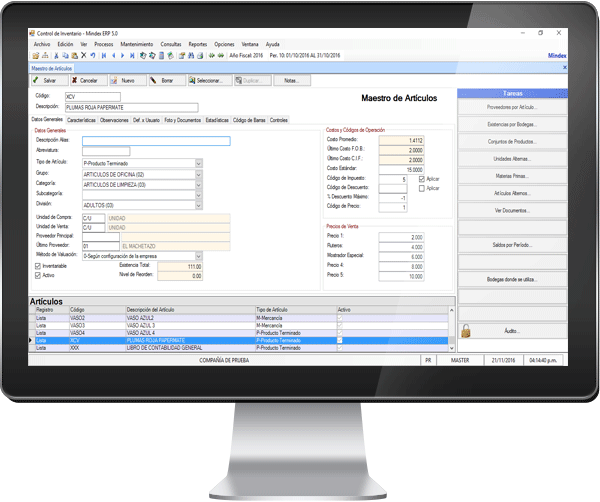Click the first green double-arrow toolbar icon

212,56
